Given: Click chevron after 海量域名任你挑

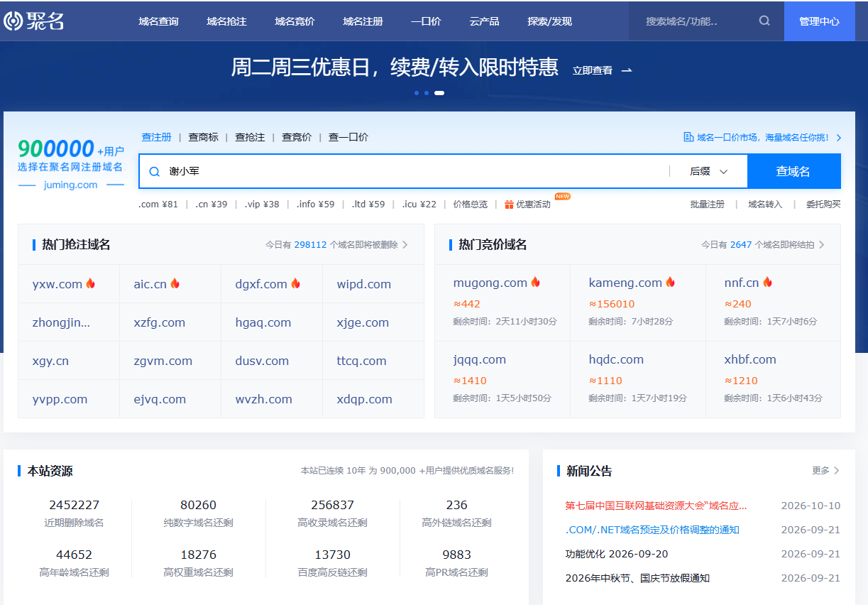Looking at the screenshot, I should click(839, 138).
